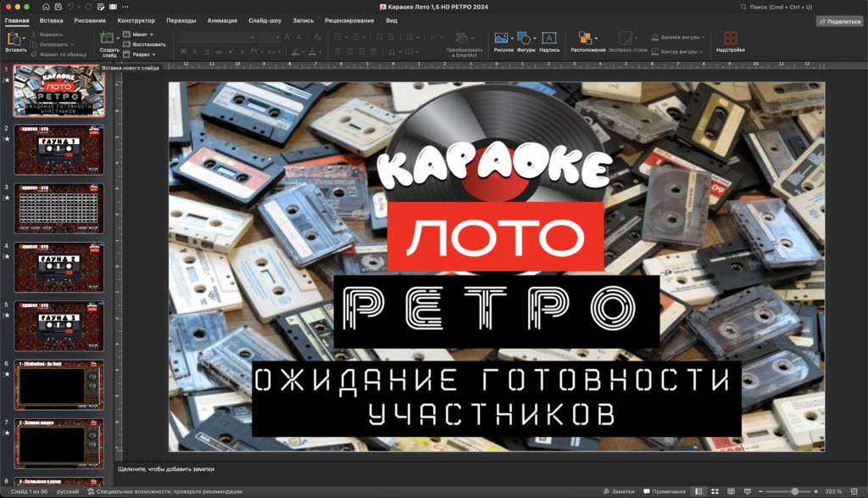Expand the Копировать dropdown arrow

coord(72,44)
